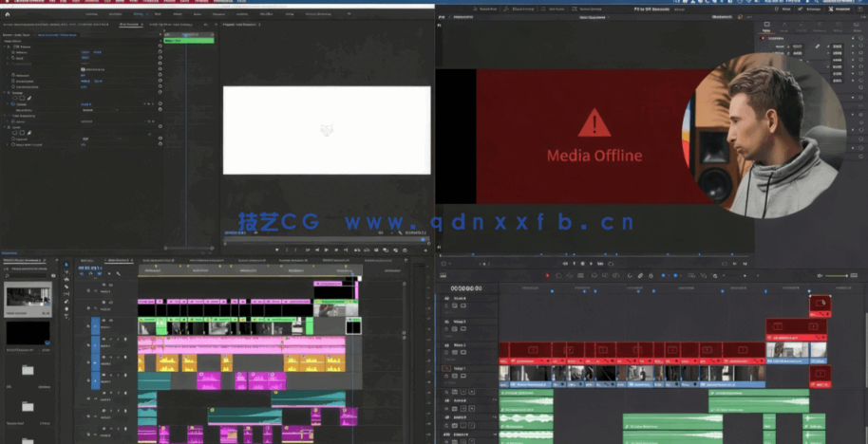The height and width of the screenshot is (444, 868).
Task: Disable Resolve video track V3
Action: [462, 329]
